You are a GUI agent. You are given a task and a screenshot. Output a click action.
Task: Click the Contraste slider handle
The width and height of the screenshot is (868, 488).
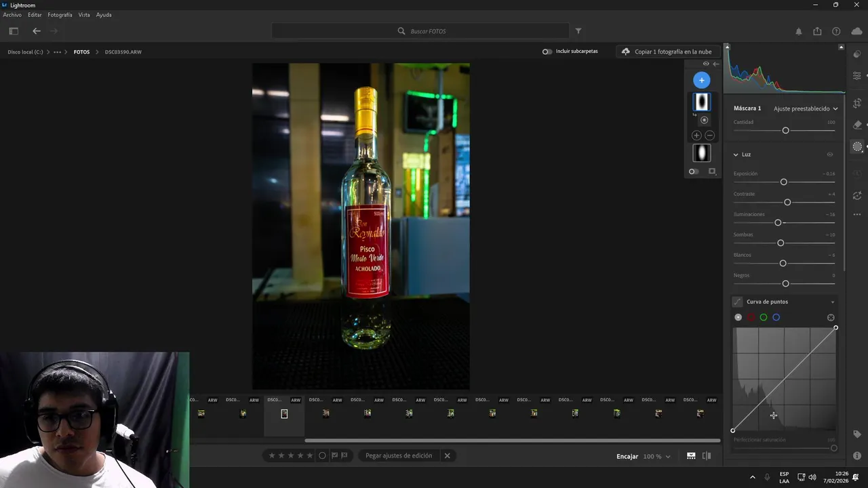[x=787, y=202]
